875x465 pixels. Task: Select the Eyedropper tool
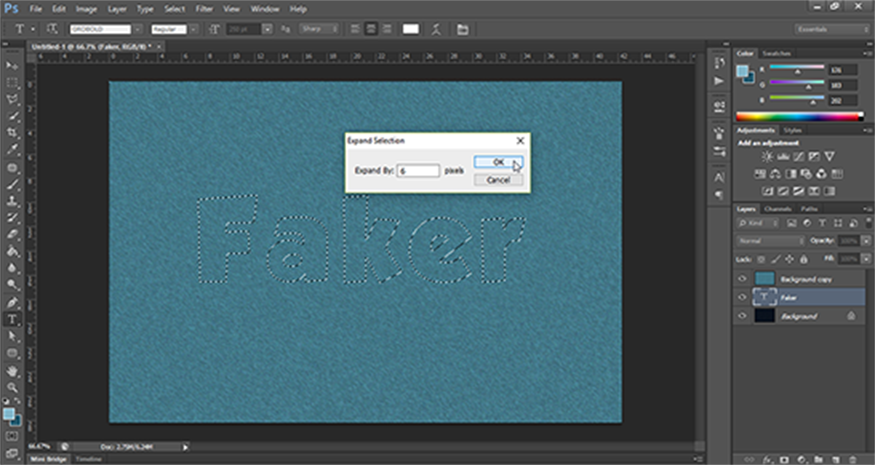tap(12, 150)
